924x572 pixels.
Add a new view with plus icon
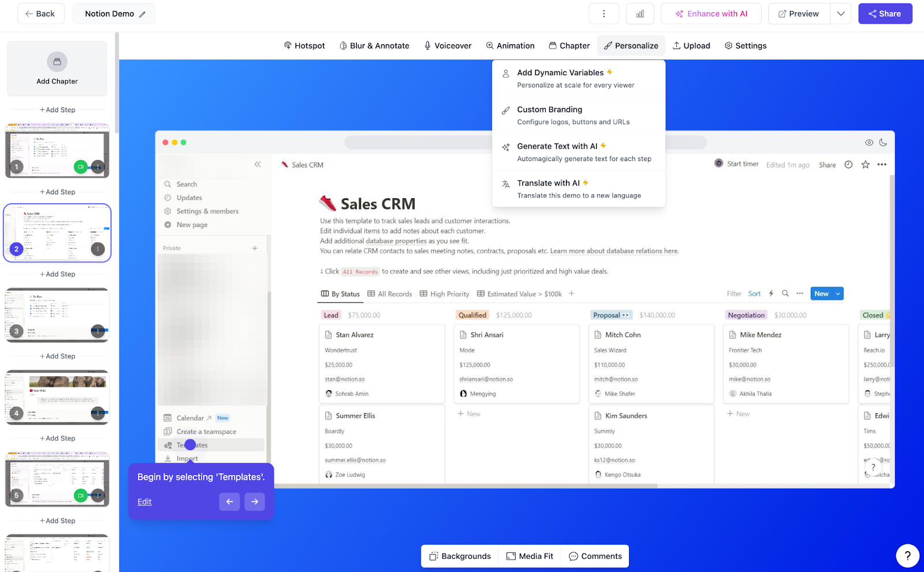coord(571,294)
